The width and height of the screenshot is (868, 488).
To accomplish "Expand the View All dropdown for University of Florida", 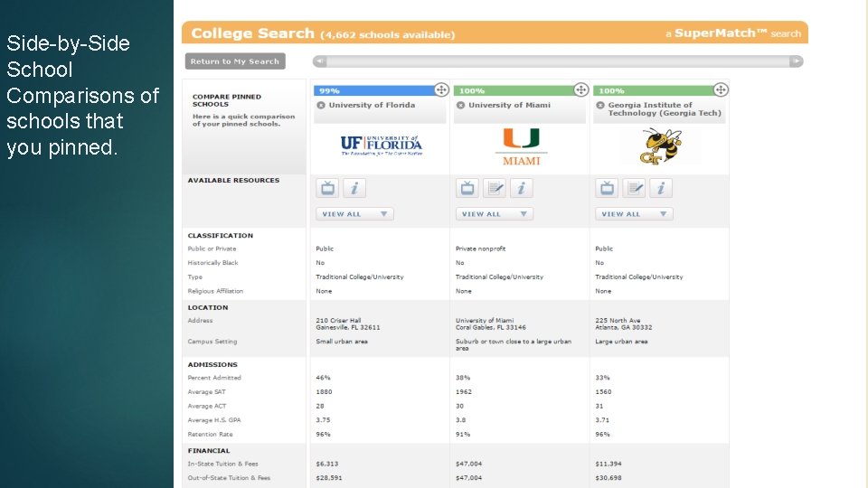I will [x=354, y=214].
